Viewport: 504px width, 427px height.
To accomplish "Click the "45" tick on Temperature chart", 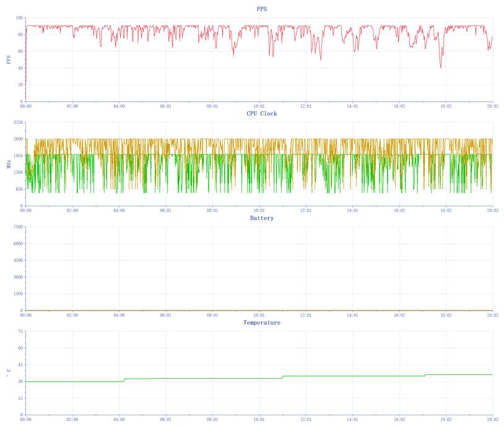I will coord(20,365).
